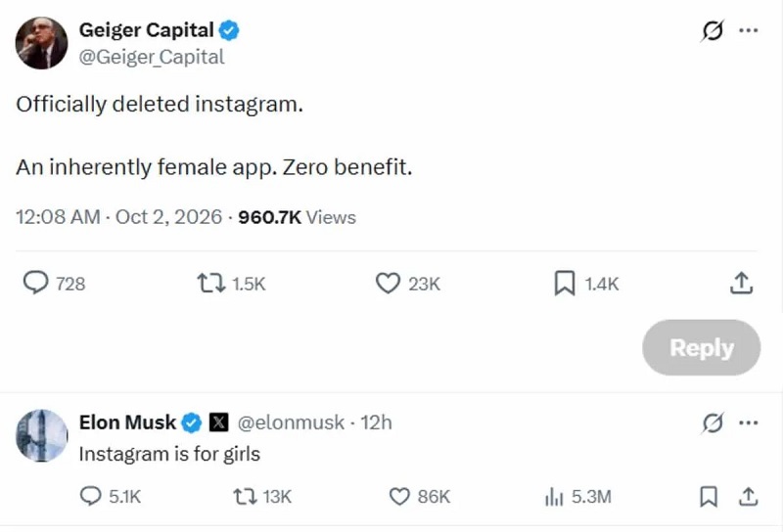The width and height of the screenshot is (783, 532).
Task: Like Elon Musk's reply (86K)
Action: pos(399,497)
